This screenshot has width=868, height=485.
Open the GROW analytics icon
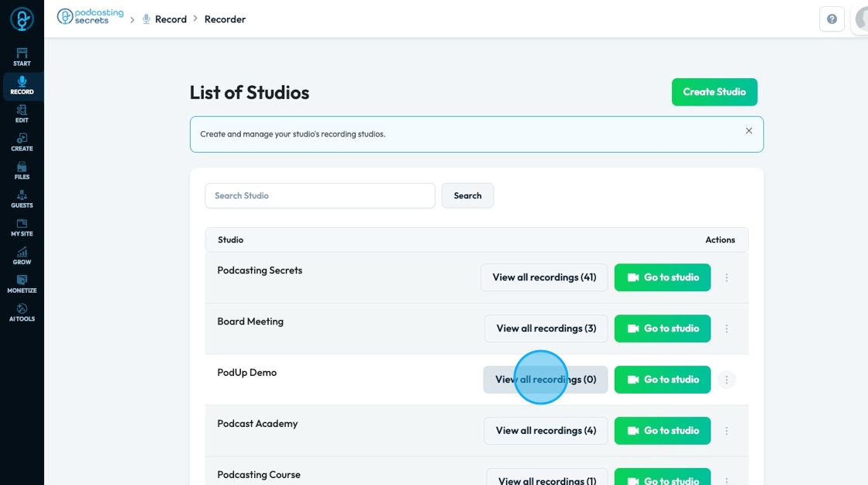(22, 256)
